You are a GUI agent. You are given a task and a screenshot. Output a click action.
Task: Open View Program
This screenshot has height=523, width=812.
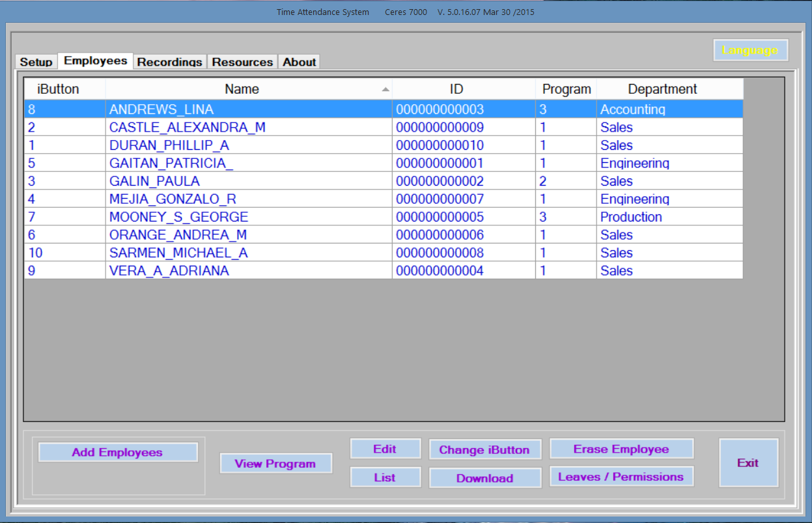(275, 464)
